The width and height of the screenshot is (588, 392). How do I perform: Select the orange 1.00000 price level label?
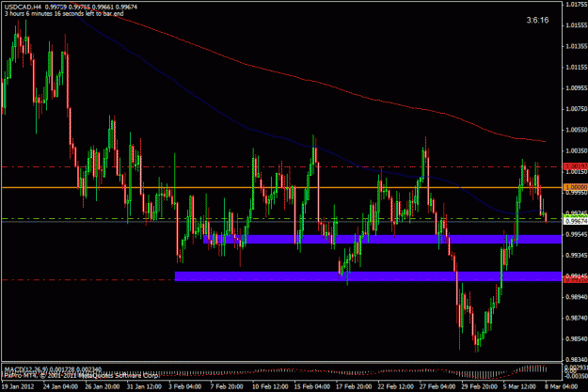coord(576,187)
